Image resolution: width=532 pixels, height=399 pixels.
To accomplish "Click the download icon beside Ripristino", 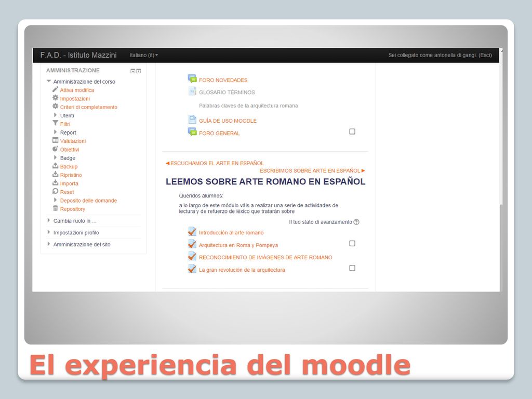I will click(55, 174).
